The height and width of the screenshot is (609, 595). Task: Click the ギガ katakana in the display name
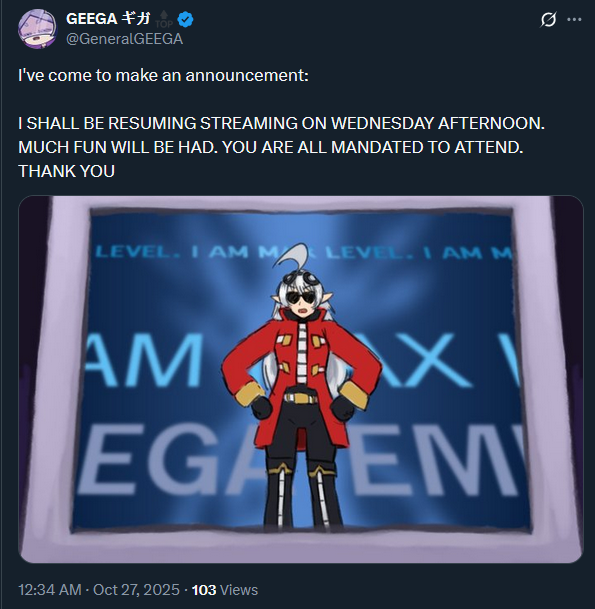[136, 18]
